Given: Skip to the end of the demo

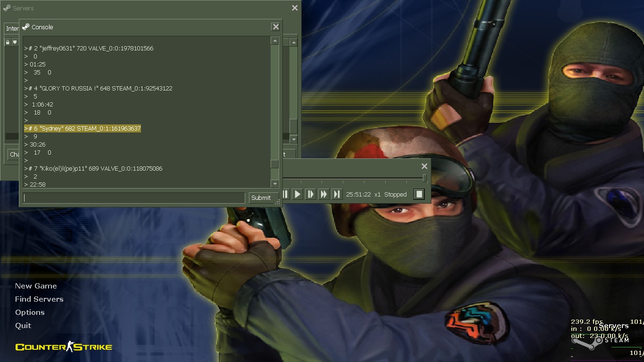Looking at the screenshot, I should click(337, 194).
